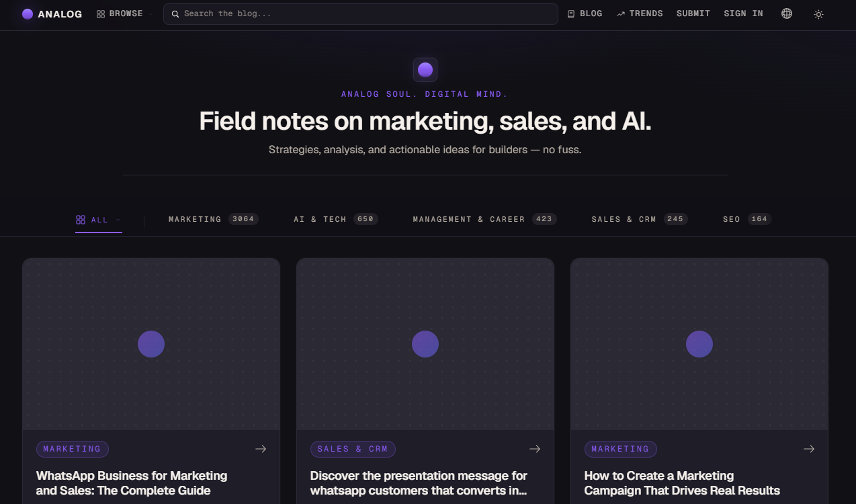Click the Submit nav link
The image size is (856, 504).
pyautogui.click(x=693, y=13)
